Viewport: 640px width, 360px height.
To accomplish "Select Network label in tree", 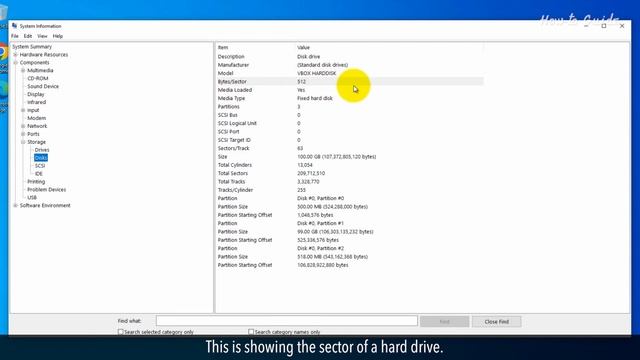I will click(37, 126).
